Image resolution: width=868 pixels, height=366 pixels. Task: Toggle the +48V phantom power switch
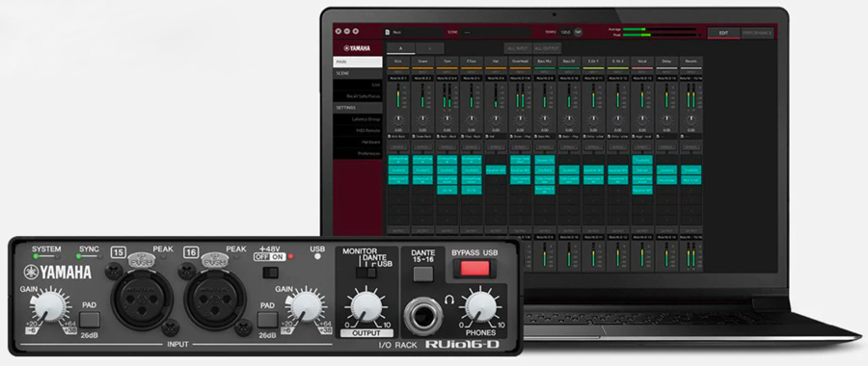click(270, 273)
